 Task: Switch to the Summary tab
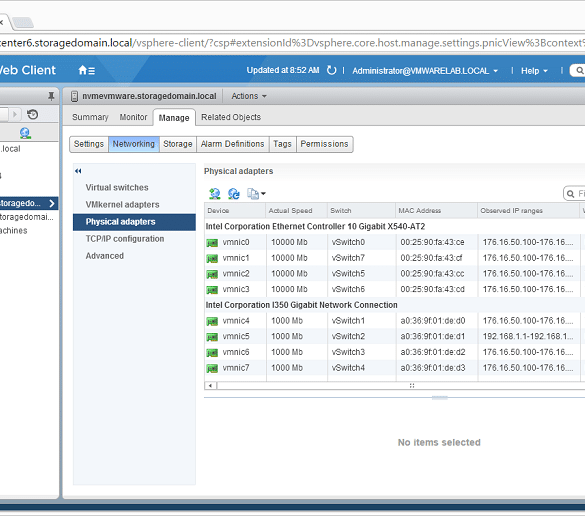pos(90,117)
